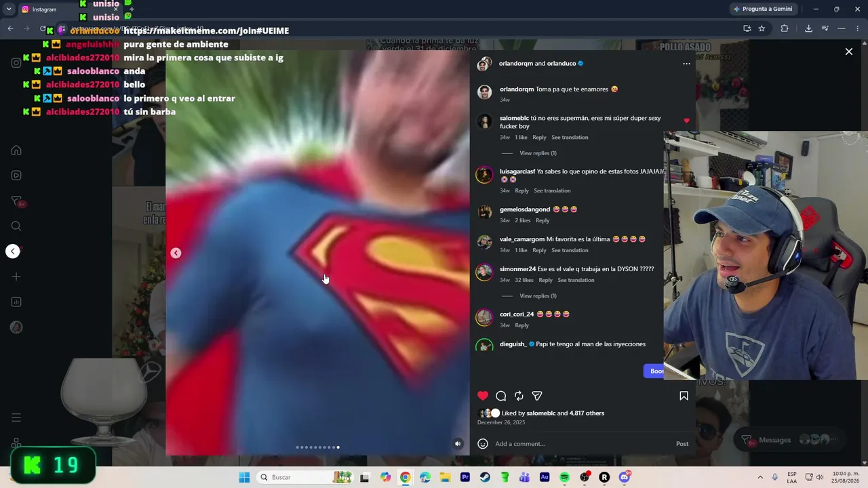Viewport: 868px width, 488px height.
Task: Open Instagram Search in sidebar
Action: click(x=16, y=226)
